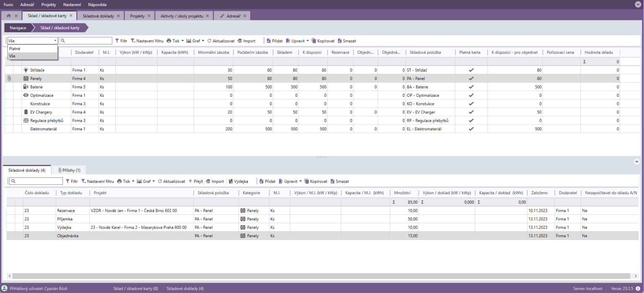The image size is (644, 293).
Task: Copy the document with lower Kopírovat
Action: [316, 182]
